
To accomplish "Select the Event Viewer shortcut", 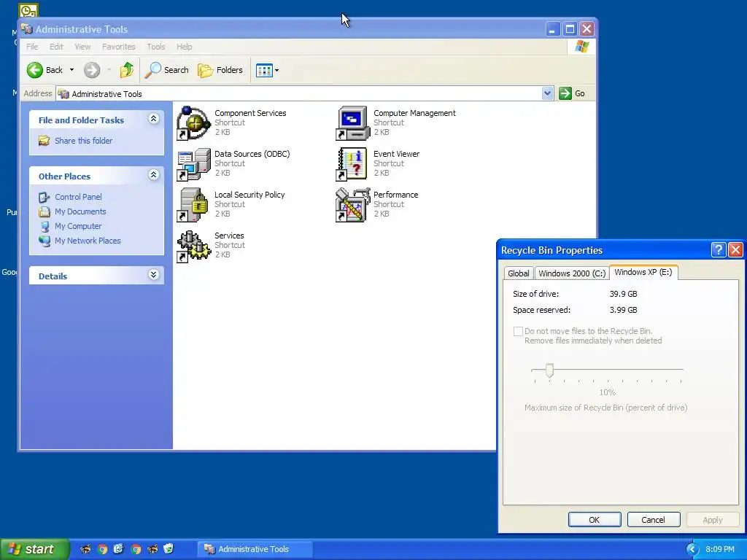I will 378,164.
